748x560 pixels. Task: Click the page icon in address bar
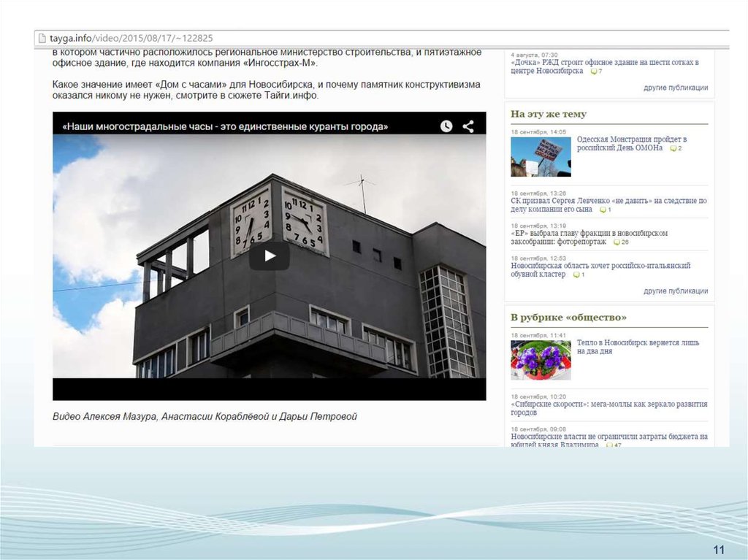(x=42, y=38)
